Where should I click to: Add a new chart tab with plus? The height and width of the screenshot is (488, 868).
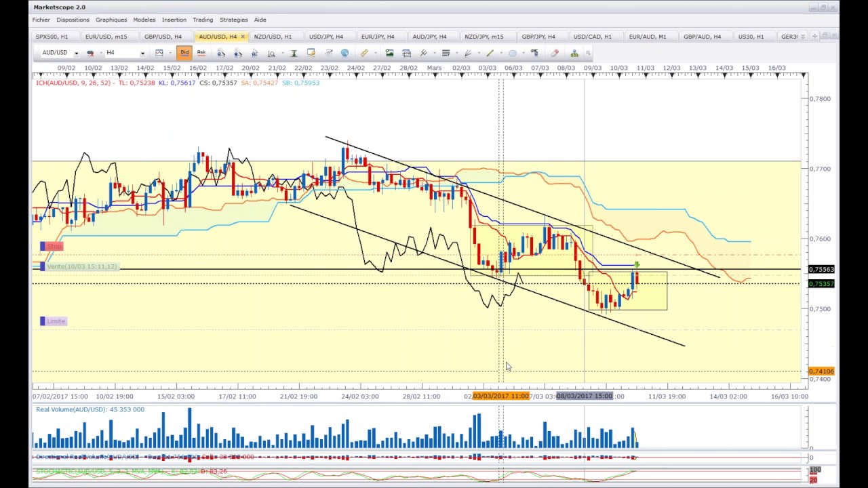coord(815,37)
